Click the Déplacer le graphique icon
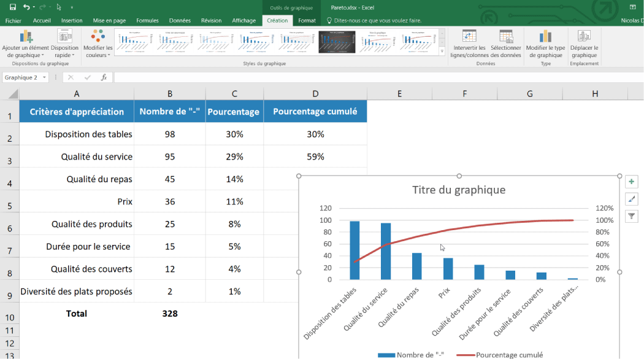Viewport: 644px width, 359px height. 583,43
